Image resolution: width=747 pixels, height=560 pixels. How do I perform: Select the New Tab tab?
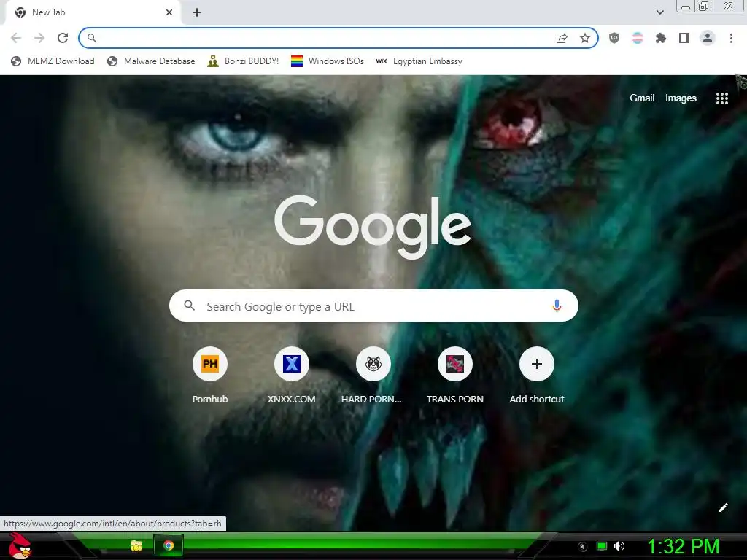tap(93, 12)
